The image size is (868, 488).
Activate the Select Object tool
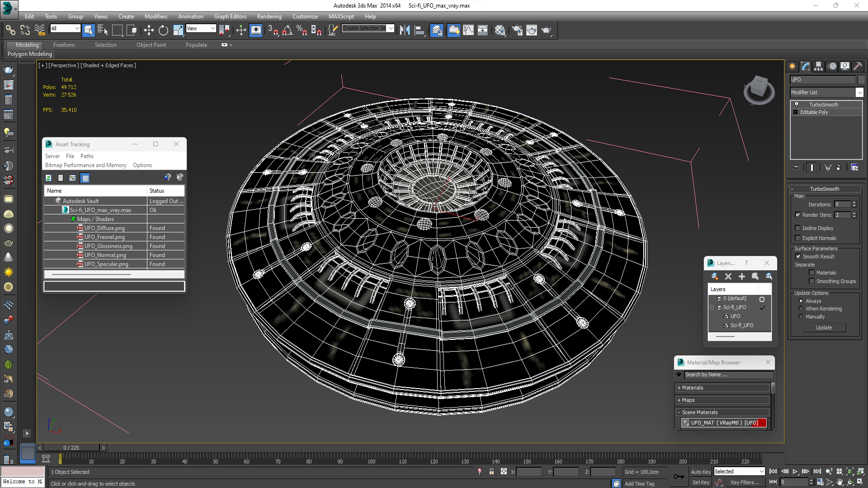click(x=88, y=30)
